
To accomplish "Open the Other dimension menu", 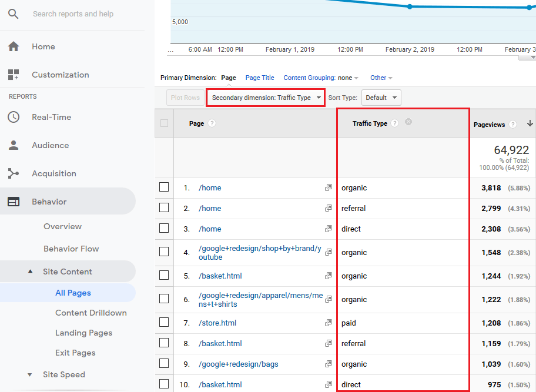I will point(380,77).
